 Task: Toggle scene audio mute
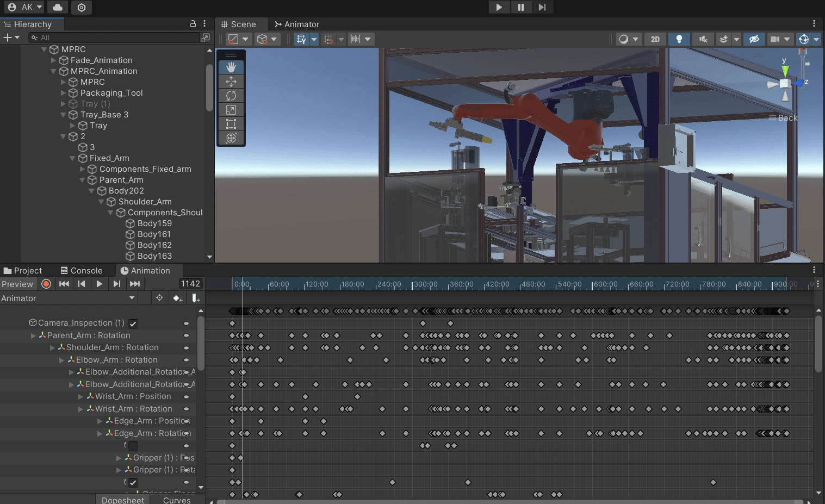click(703, 39)
